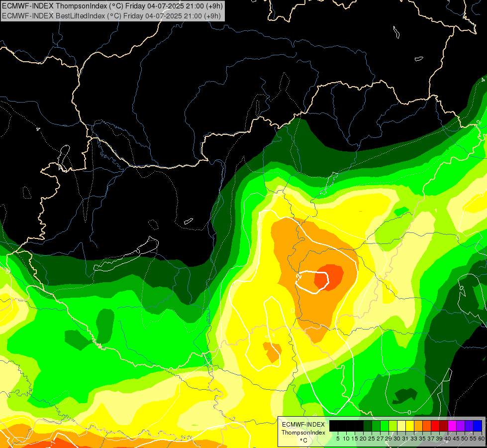The width and height of the screenshot is (487, 448).
Task: Click the ThompsonIndex label in legend
Action: [x=303, y=433]
